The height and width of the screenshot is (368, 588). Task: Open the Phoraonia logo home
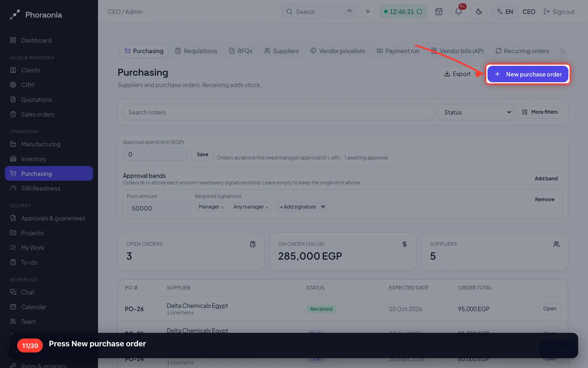pos(36,15)
